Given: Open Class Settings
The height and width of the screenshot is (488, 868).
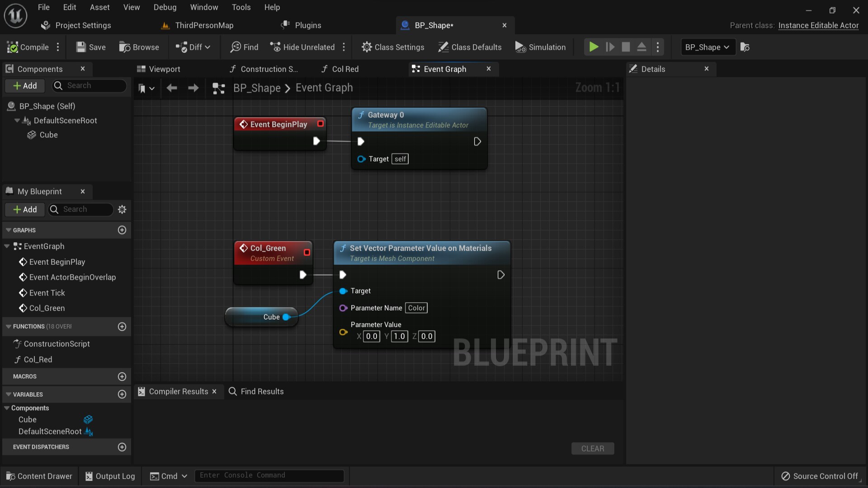Looking at the screenshot, I should click(x=393, y=47).
